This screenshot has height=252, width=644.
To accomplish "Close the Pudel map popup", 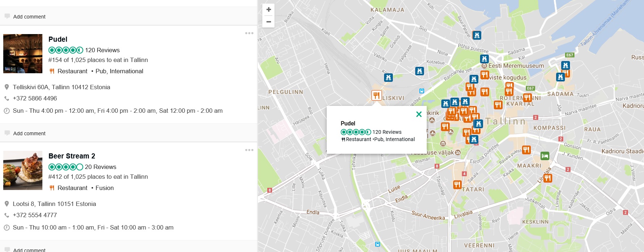I will (x=419, y=114).
